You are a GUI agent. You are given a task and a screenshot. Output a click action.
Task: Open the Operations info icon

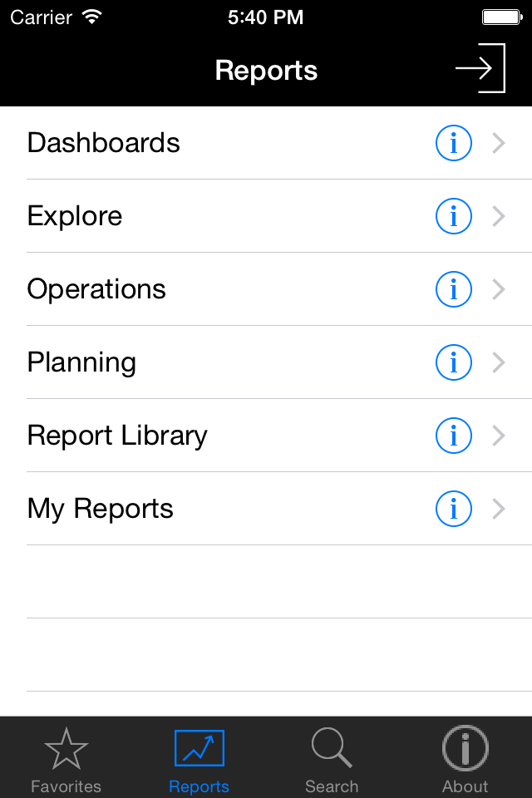(454, 289)
